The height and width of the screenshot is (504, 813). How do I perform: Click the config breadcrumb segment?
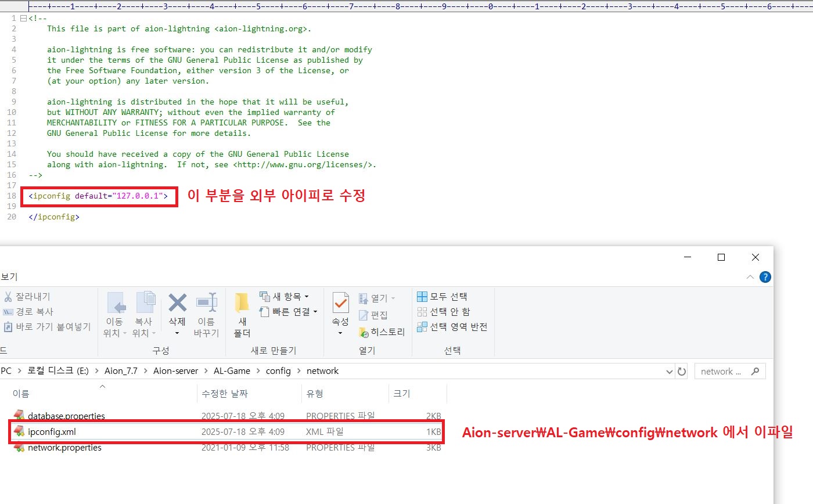pos(278,371)
